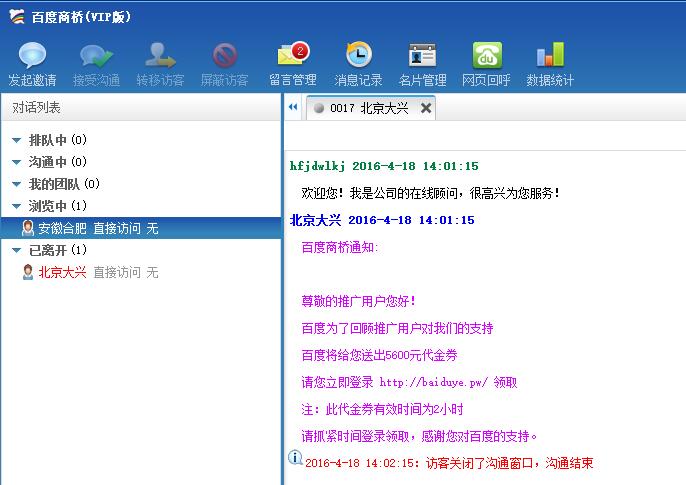The image size is (686, 485).
Task: Collapse the 已离开 group
Action: pyautogui.click(x=17, y=250)
